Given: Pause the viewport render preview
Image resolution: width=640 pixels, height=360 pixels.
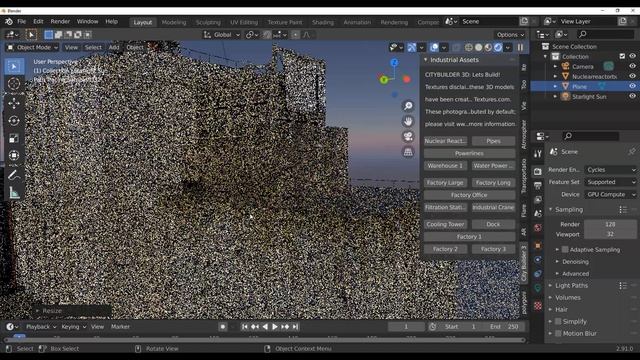Looking at the screenshot, I should (520, 47).
